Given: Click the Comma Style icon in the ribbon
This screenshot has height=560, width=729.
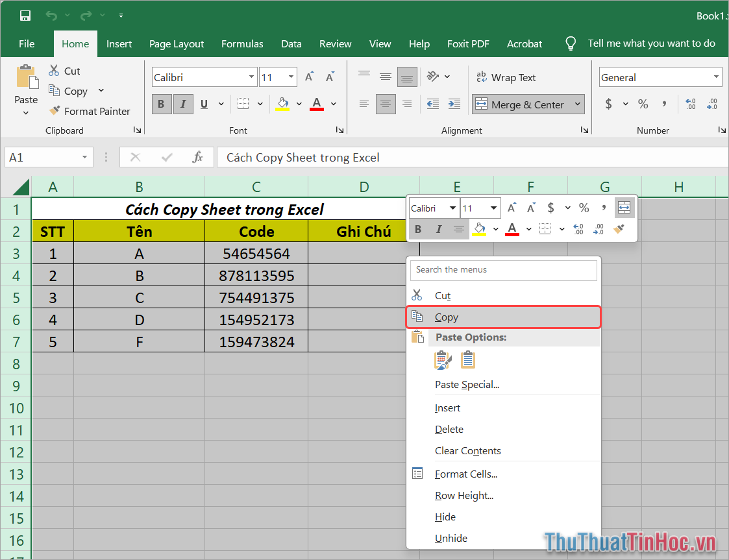Looking at the screenshot, I should point(664,104).
